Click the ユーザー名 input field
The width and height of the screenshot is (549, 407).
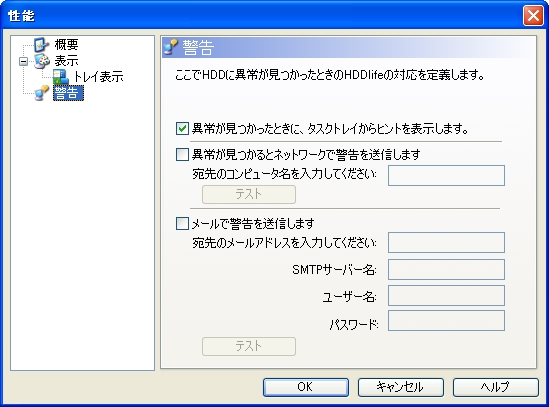pyautogui.click(x=446, y=296)
